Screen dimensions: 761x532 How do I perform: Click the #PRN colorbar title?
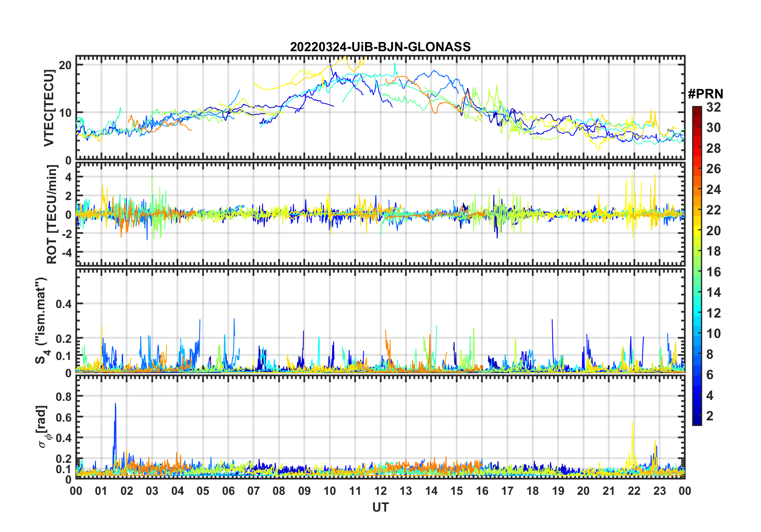(705, 94)
